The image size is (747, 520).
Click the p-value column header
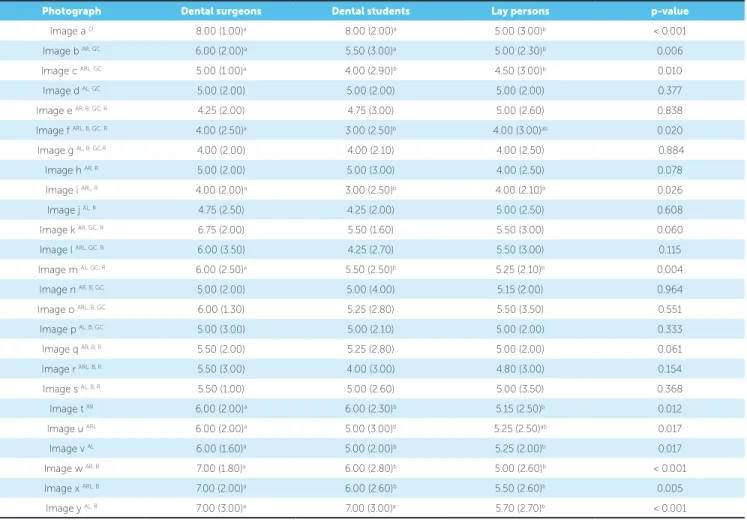[670, 11]
